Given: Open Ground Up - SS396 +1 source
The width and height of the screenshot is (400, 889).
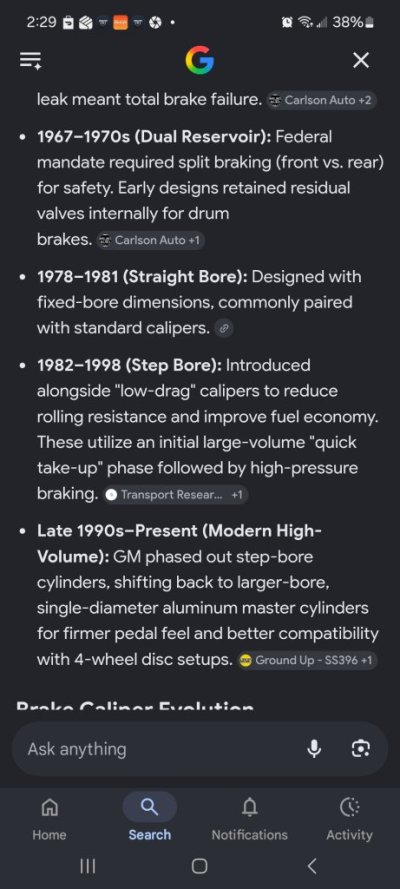Looking at the screenshot, I should pos(308,661).
